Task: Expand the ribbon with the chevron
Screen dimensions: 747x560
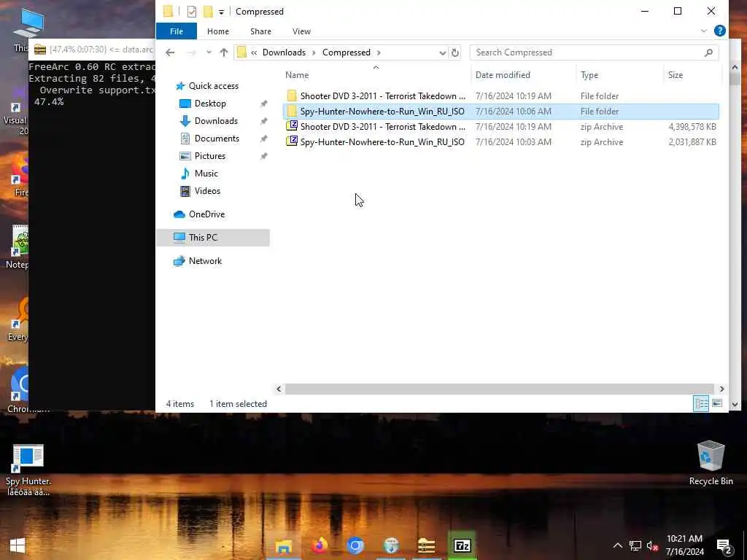Action: 704,31
